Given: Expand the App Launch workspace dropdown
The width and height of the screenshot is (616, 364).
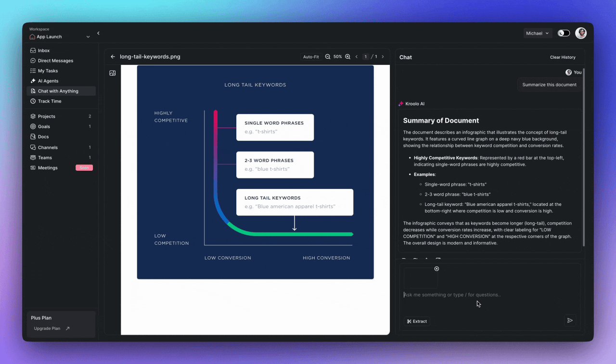Looking at the screenshot, I should coord(88,37).
